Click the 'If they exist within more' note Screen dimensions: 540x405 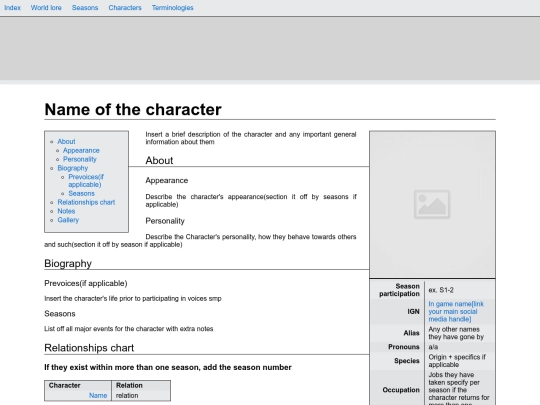(x=168, y=367)
